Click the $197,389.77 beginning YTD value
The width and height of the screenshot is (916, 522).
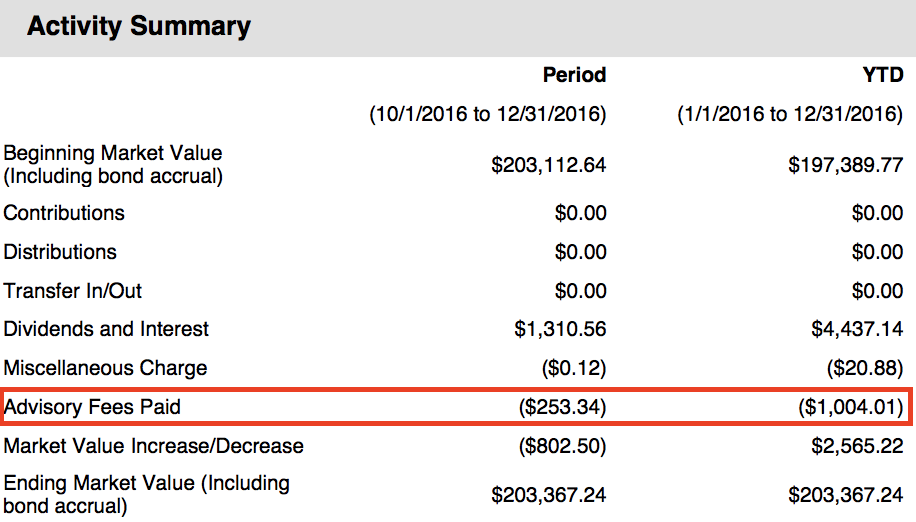point(845,165)
